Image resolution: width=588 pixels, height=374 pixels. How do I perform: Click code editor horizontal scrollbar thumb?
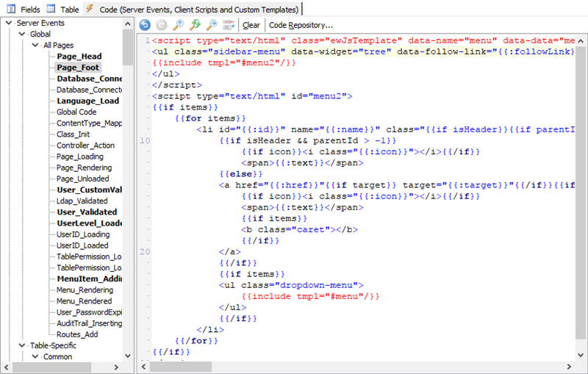tap(181, 367)
